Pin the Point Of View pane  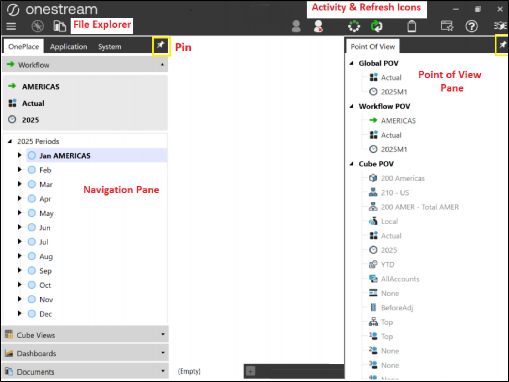pos(502,45)
